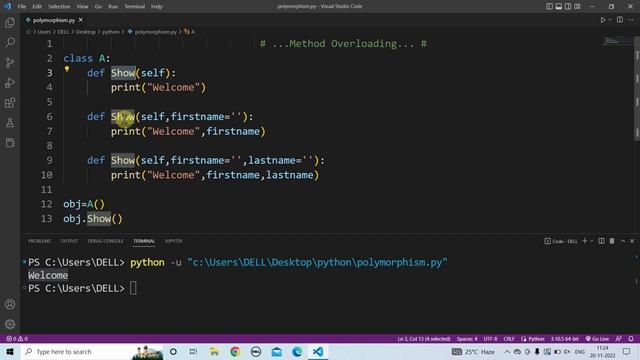Click the editor vertical scrollbar
This screenshot has height=360, width=640.
click(x=637, y=89)
